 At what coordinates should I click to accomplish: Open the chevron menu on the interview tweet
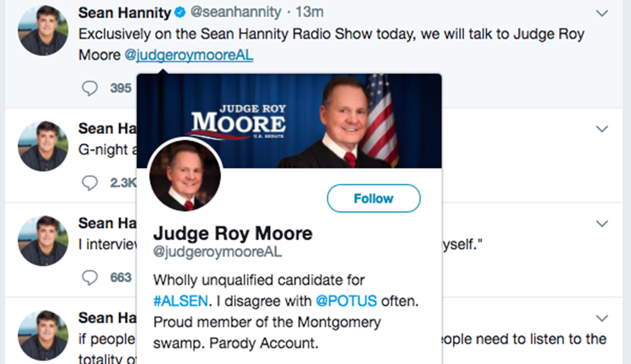coord(602,223)
